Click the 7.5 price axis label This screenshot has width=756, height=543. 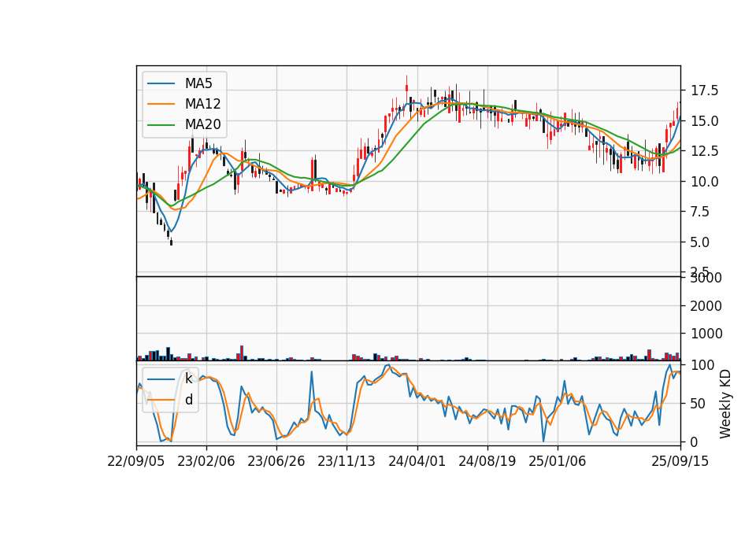click(x=699, y=212)
